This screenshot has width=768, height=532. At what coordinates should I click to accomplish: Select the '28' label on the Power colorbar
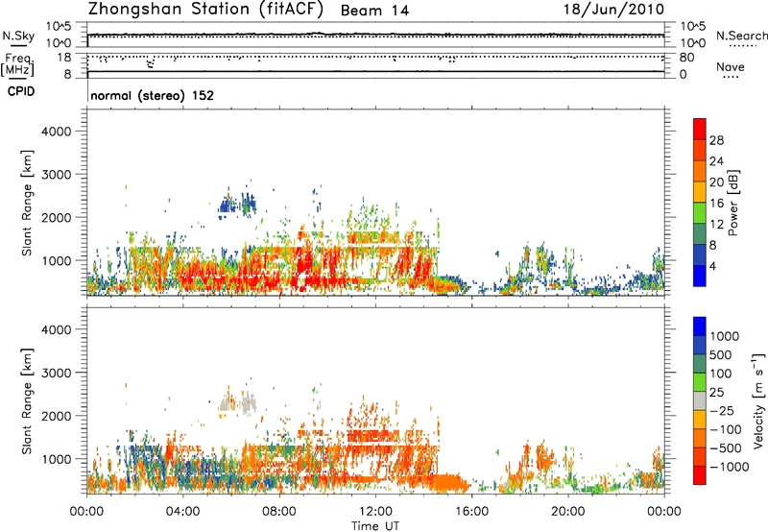coord(716,140)
